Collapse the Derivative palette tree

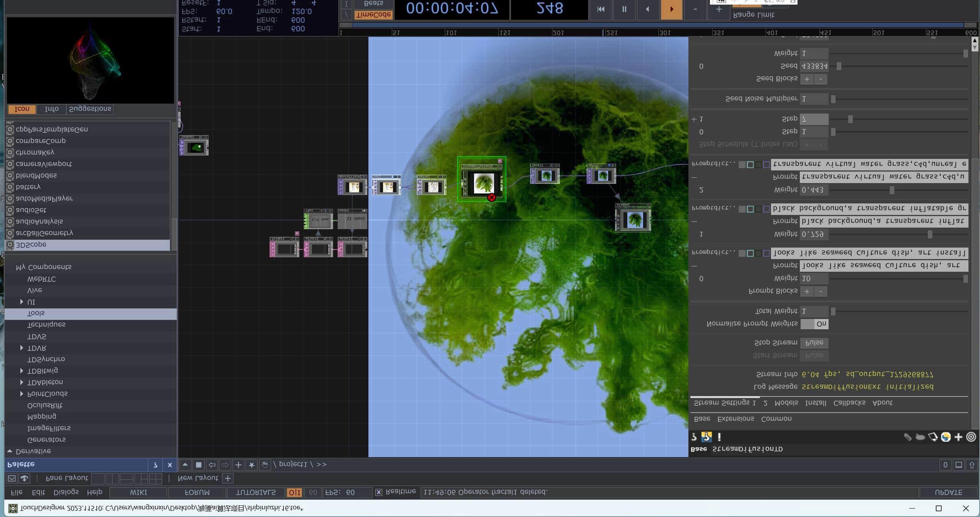[10, 451]
